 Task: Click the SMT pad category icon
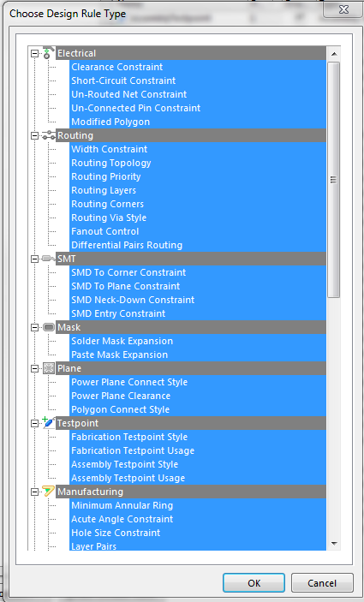49,259
